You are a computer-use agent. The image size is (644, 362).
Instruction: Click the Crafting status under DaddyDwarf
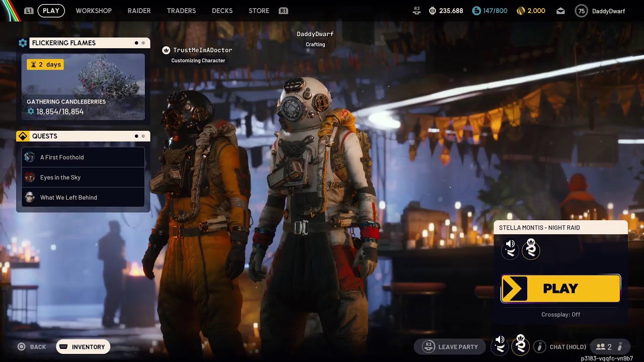pyautogui.click(x=315, y=45)
